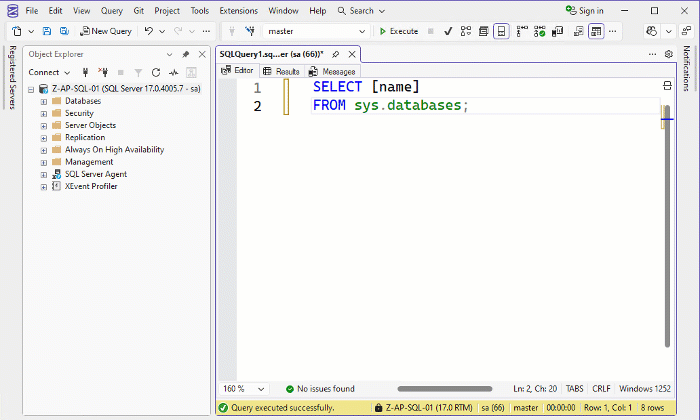
Task: Open the query tab settings gear
Action: tap(669, 54)
